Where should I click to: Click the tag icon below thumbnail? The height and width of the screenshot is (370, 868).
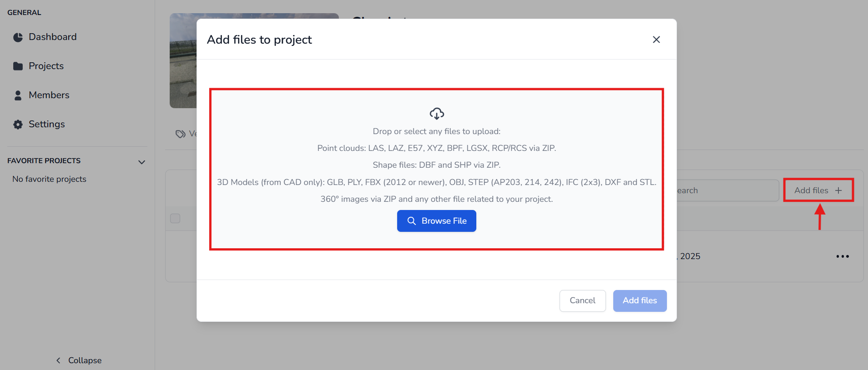[x=181, y=134]
